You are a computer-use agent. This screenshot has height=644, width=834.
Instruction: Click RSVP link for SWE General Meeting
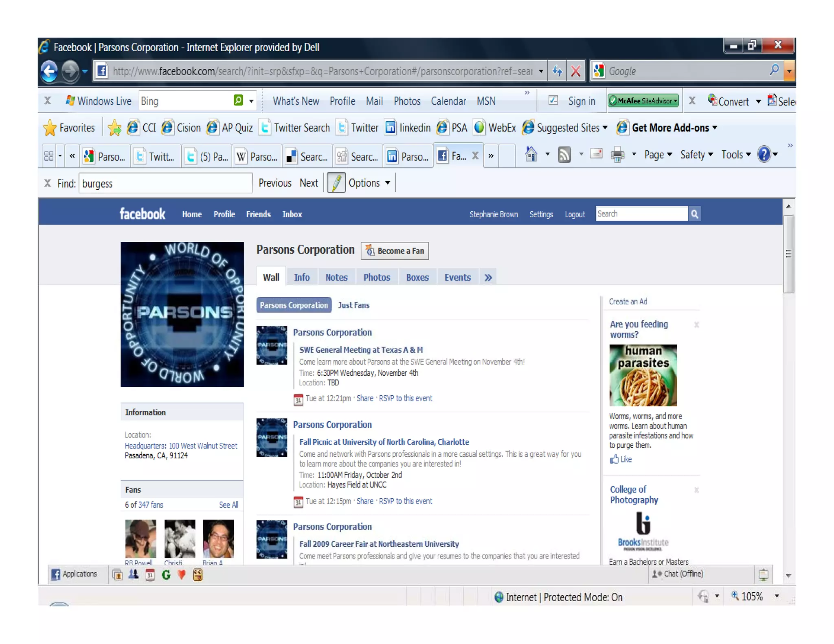(405, 398)
